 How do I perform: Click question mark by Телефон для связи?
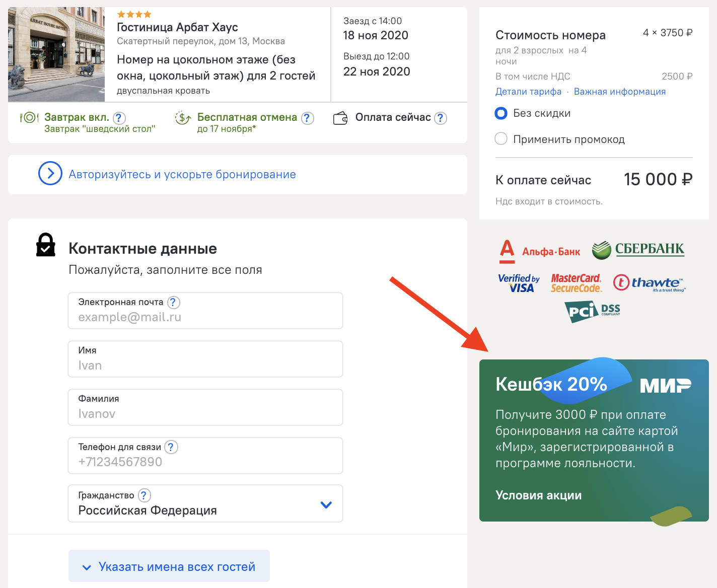(x=171, y=447)
